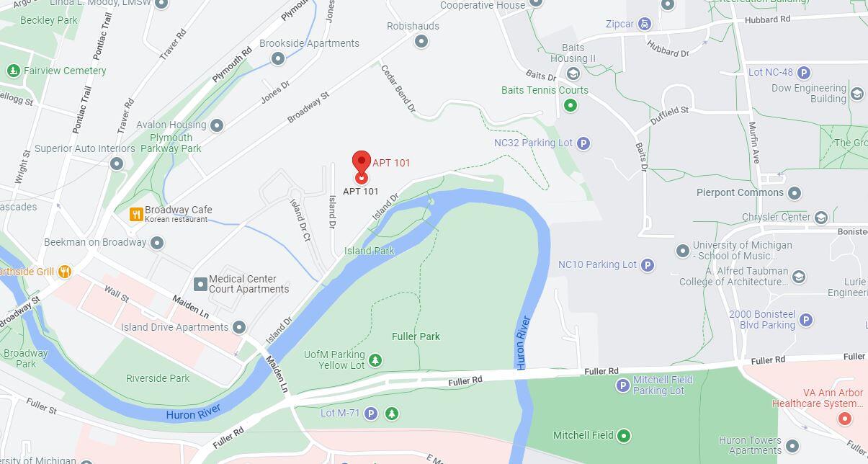Click the NC32 Parking Lot icon
This screenshot has width=868, height=464.
(583, 143)
